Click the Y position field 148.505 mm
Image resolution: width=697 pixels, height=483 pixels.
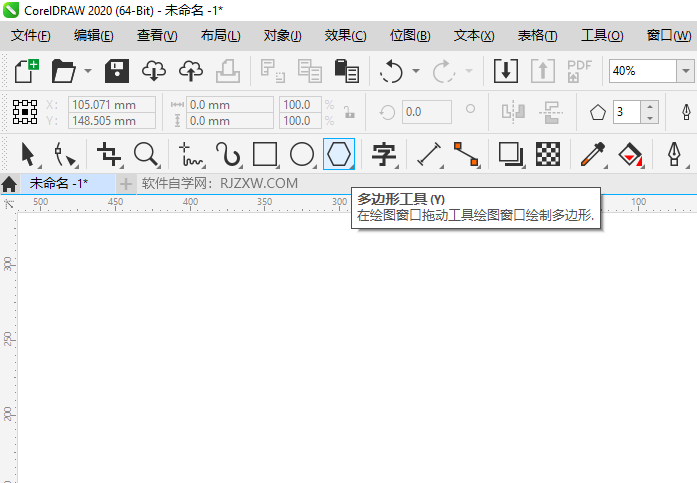(112, 121)
